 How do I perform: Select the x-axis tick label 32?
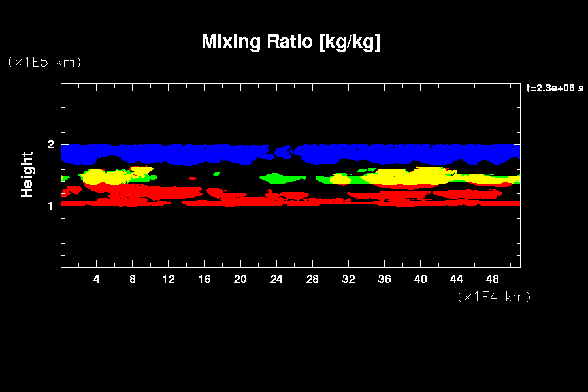[348, 279]
